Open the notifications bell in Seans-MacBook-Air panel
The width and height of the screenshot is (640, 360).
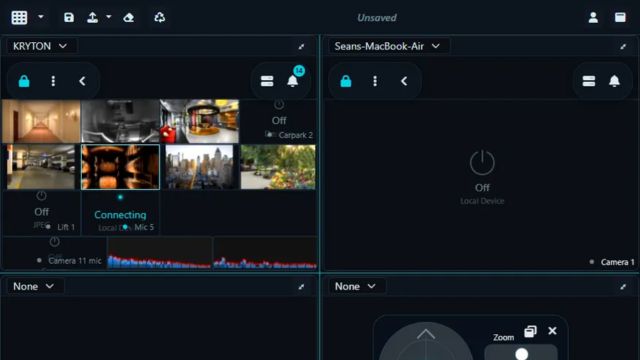614,81
